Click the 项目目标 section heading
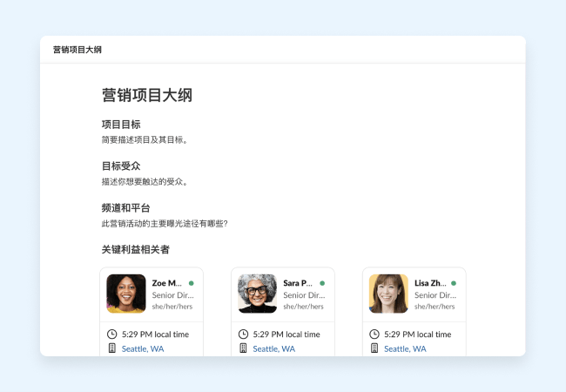Screen dimensions: 566x392 pos(121,125)
